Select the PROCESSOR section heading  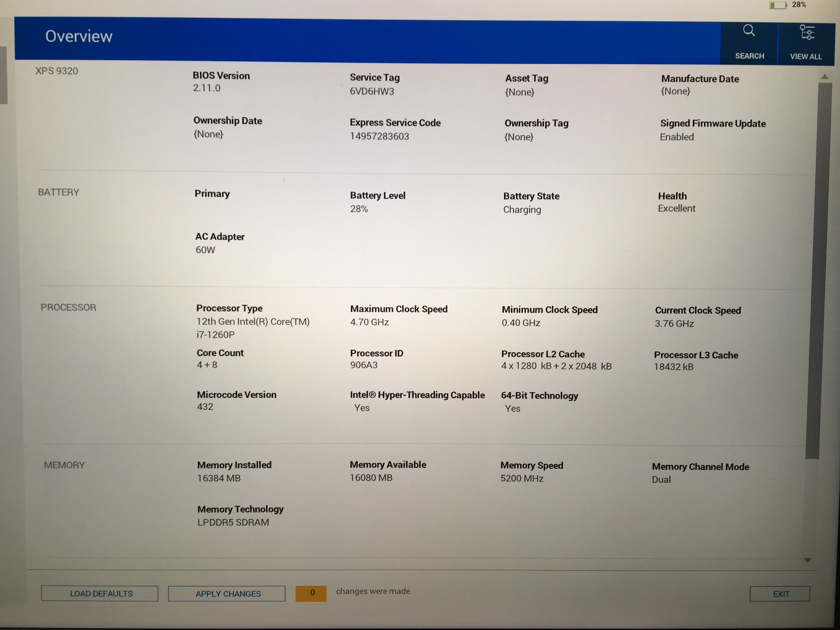[x=68, y=307]
